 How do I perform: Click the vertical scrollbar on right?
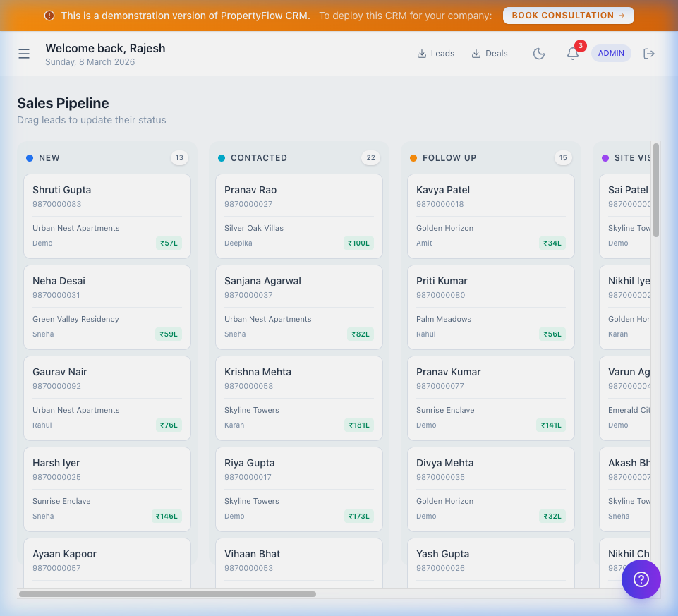pyautogui.click(x=656, y=191)
